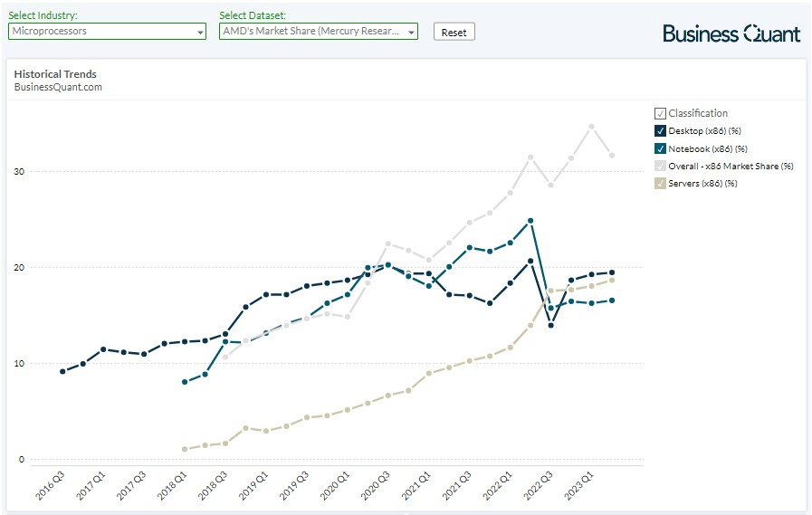Click the Historical Trends chart title
Screen dimensions: 812x515
point(55,74)
